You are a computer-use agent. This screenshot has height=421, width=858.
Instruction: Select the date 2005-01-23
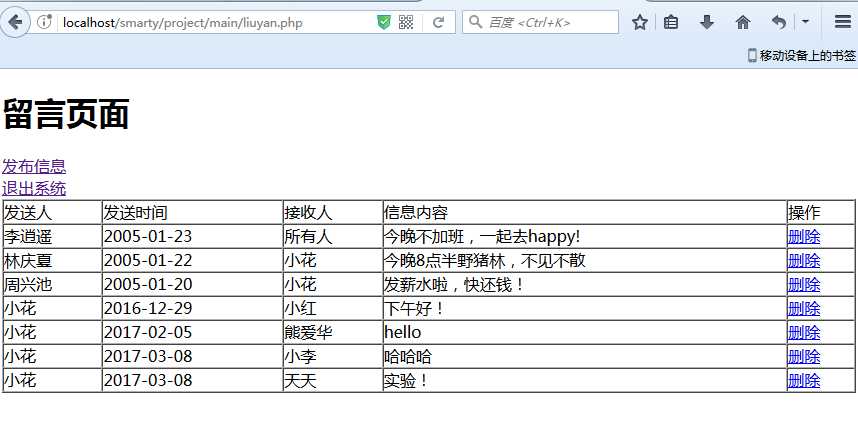(148, 237)
